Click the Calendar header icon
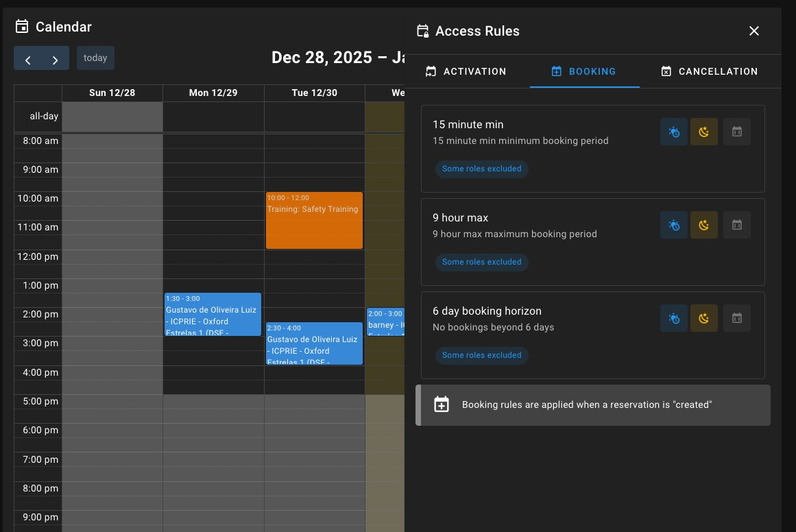Screen dimensions: 796x532 pyautogui.click(x=21, y=26)
